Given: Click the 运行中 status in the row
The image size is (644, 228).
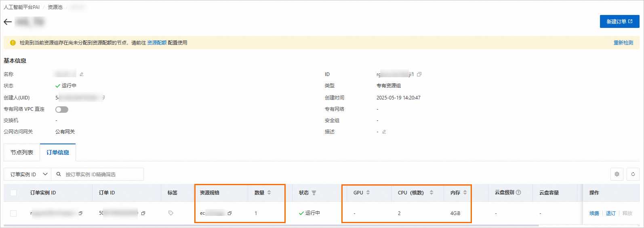Looking at the screenshot, I should click(309, 213).
